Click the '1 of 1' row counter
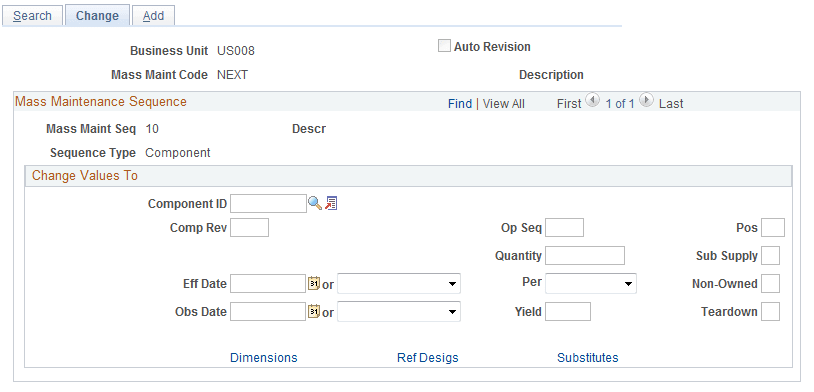The image size is (814, 392). pos(620,104)
